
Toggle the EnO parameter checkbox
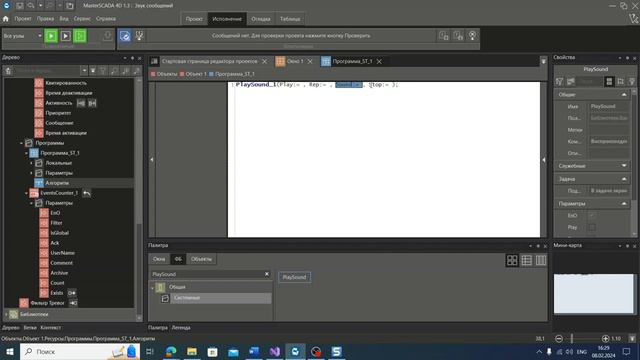click(x=592, y=215)
